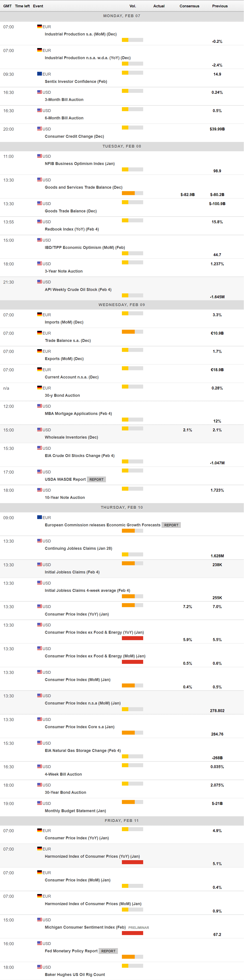Click US flag icon beside NFIB Business Optimism Index

pos(40,156)
